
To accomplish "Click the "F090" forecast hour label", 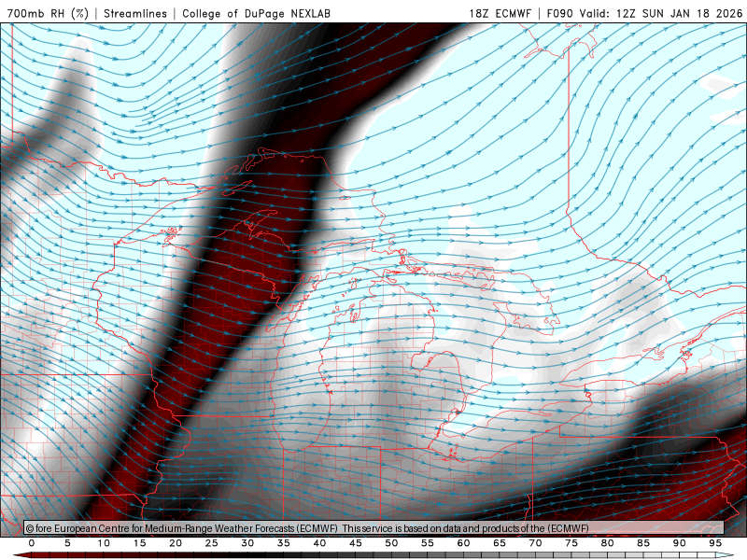I will (560, 13).
